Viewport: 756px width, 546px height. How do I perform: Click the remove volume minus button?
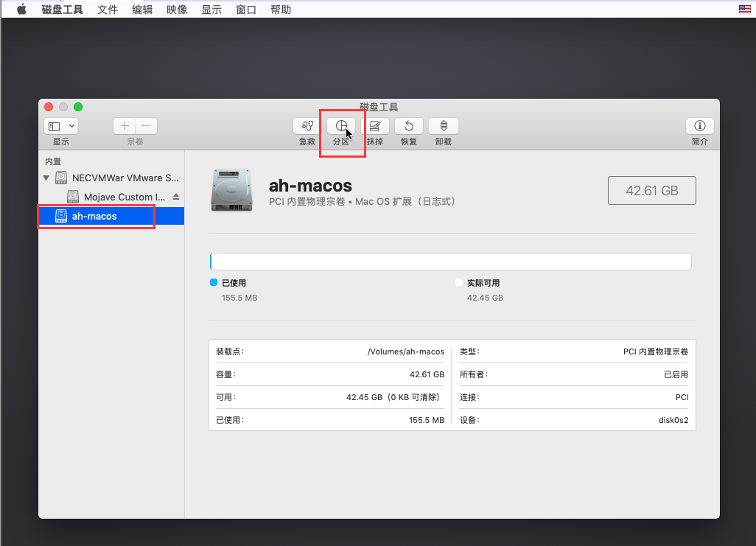pyautogui.click(x=146, y=126)
